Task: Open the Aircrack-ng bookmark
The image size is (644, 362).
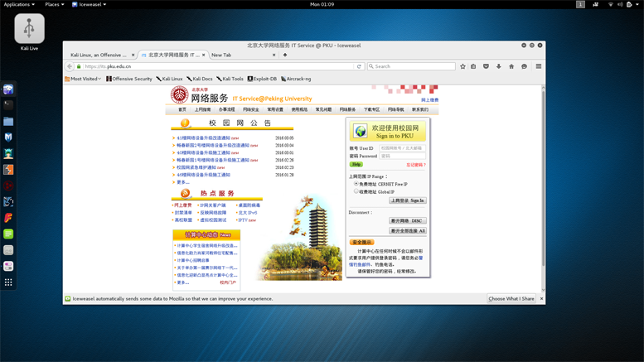Action: 296,79
